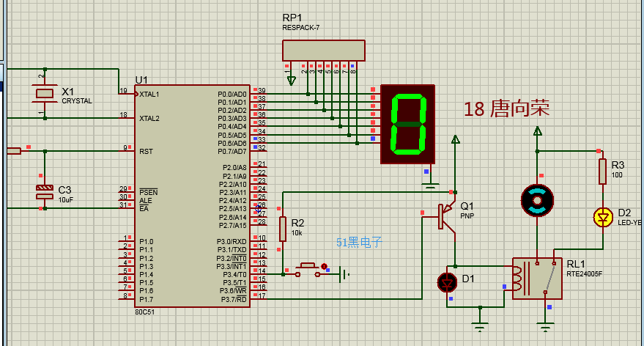The image size is (644, 346).
Task: Click the C3 capacitor symbol
Action: (45, 192)
